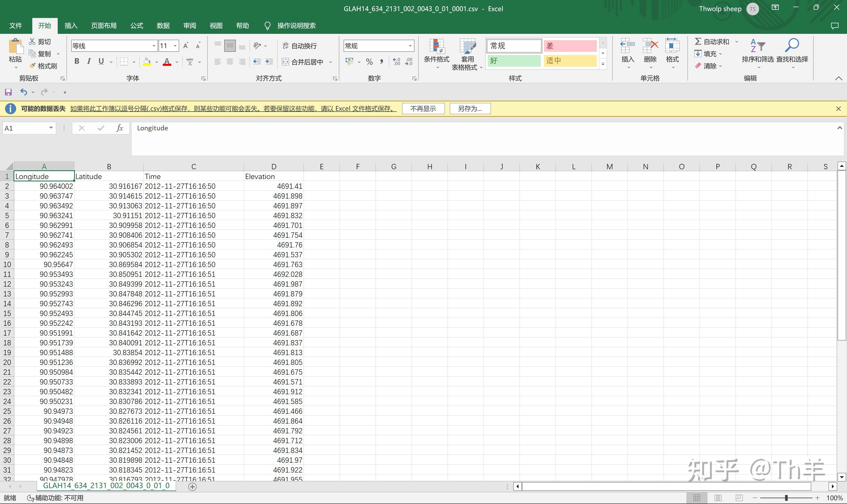Apply the fill color bucket icon
Image resolution: width=847 pixels, height=504 pixels.
tap(147, 62)
